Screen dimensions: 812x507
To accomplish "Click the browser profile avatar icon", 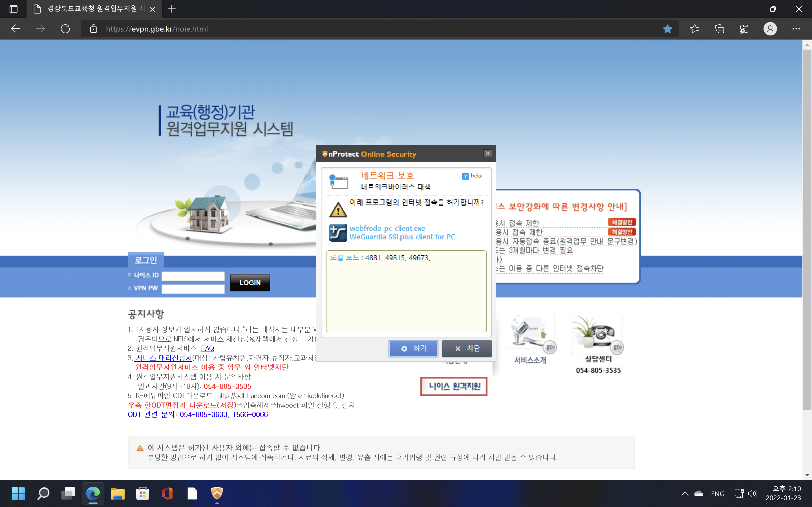I will click(x=770, y=29).
